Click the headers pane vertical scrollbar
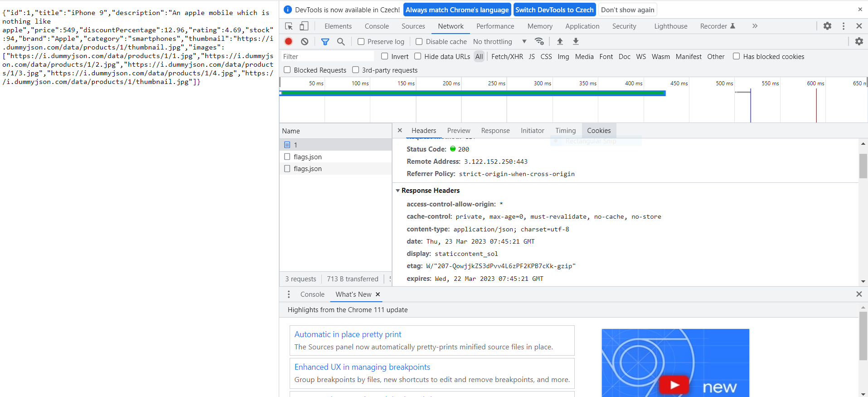Image resolution: width=868 pixels, height=397 pixels. 863,166
